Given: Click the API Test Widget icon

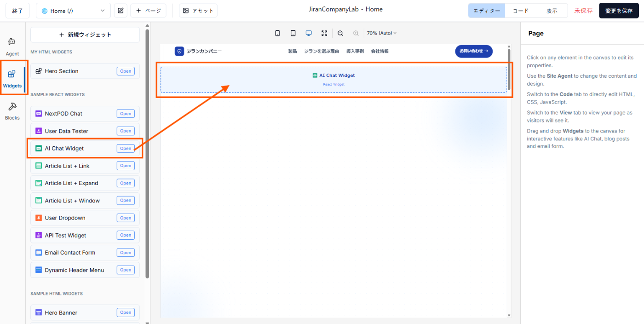Looking at the screenshot, I should [39, 235].
